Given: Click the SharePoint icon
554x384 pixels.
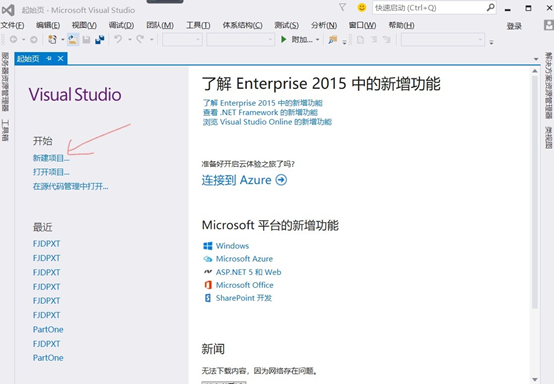Looking at the screenshot, I should pos(208,298).
